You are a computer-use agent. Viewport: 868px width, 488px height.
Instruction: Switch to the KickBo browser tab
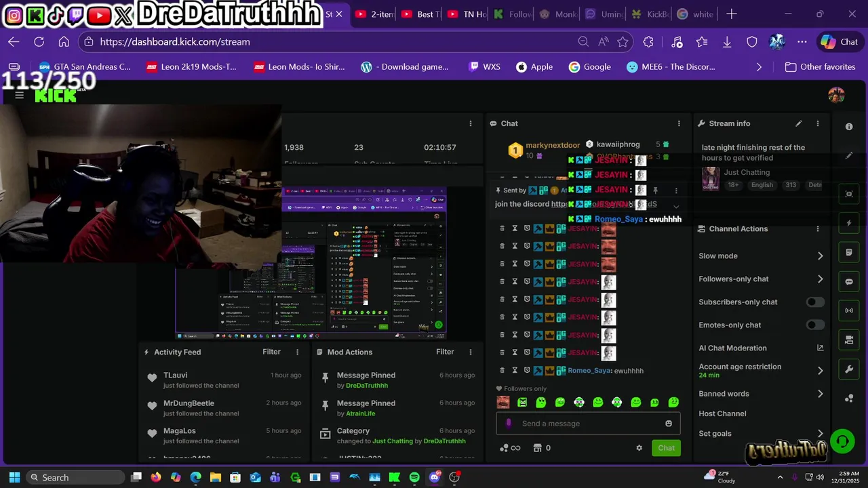650,14
